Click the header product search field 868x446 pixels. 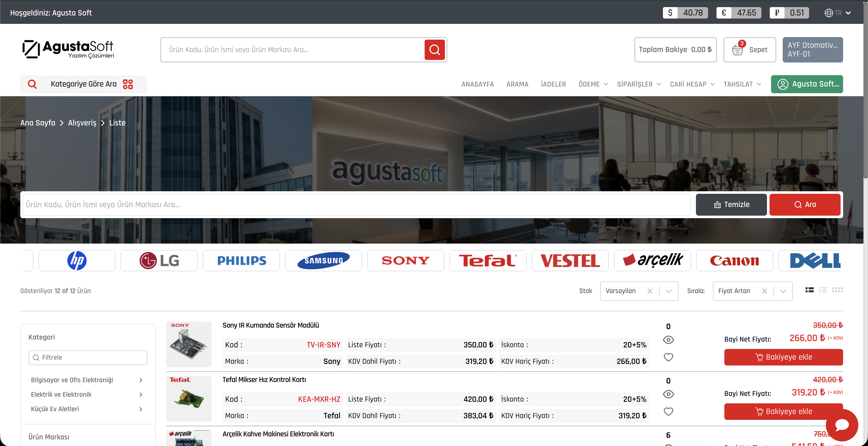coord(292,50)
